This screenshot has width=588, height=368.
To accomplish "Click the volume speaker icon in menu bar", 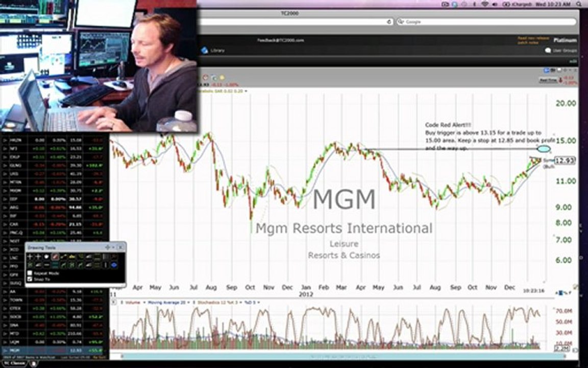I will point(495,4).
